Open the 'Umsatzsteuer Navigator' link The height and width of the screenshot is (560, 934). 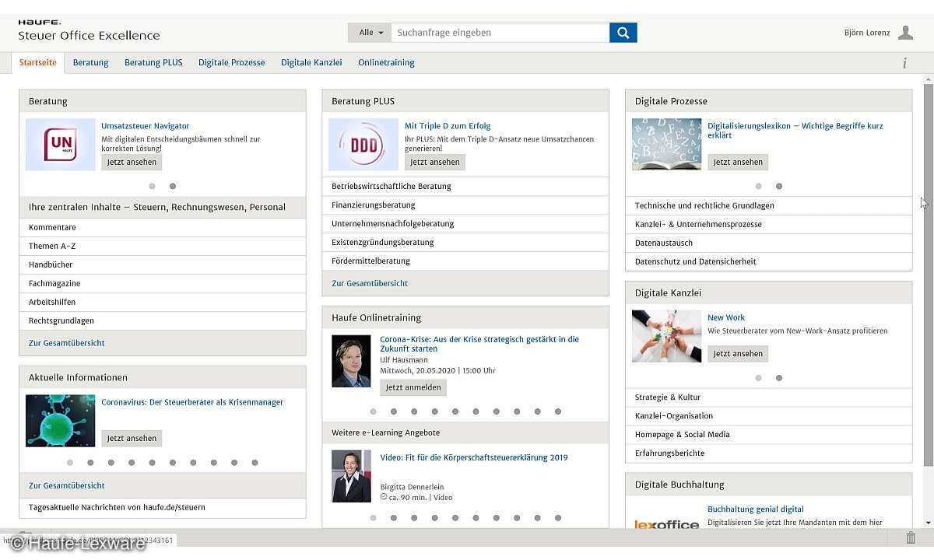[146, 126]
